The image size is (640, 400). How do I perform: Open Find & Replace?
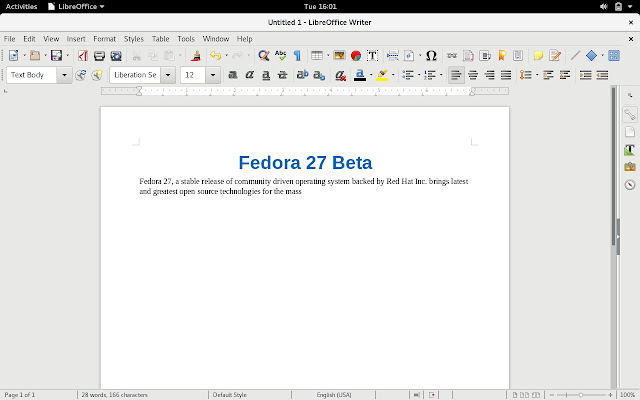[264, 55]
